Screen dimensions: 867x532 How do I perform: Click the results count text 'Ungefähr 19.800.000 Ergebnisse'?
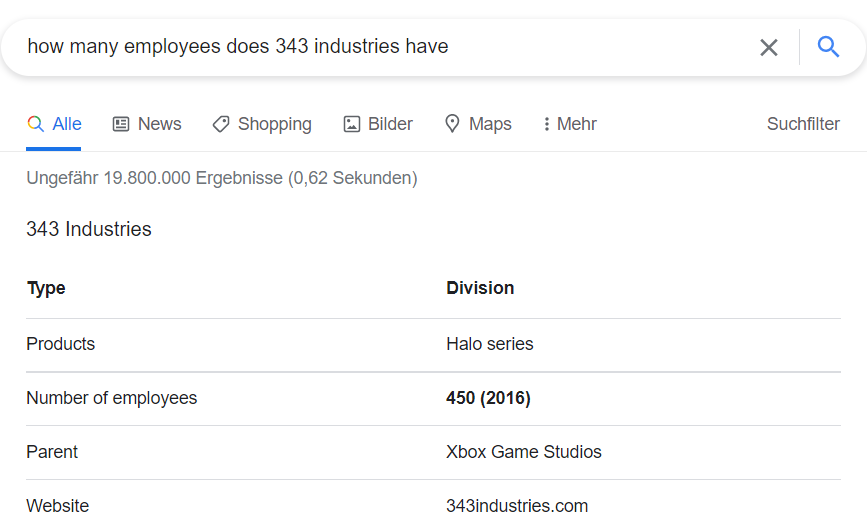(x=154, y=178)
